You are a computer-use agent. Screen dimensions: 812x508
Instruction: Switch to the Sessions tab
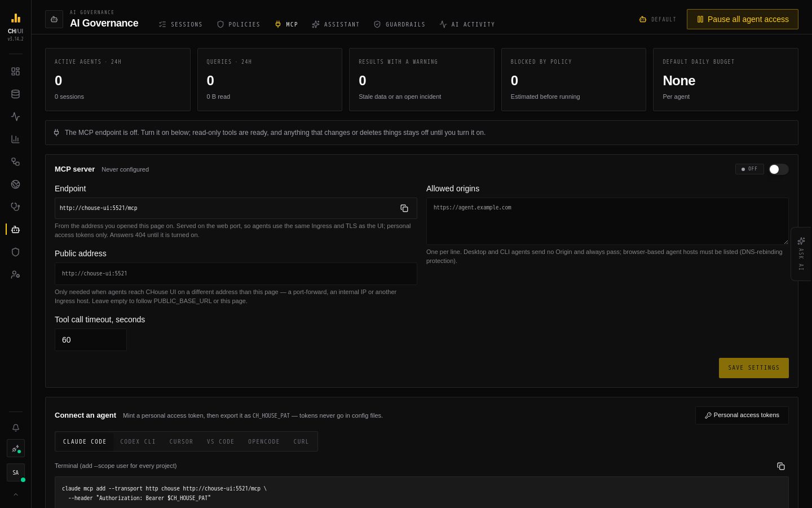180,24
